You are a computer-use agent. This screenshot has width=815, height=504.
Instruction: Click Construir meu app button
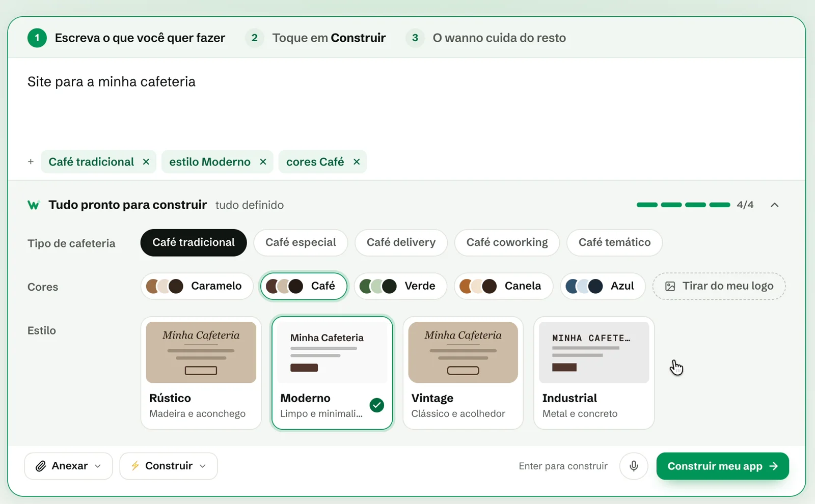(722, 466)
